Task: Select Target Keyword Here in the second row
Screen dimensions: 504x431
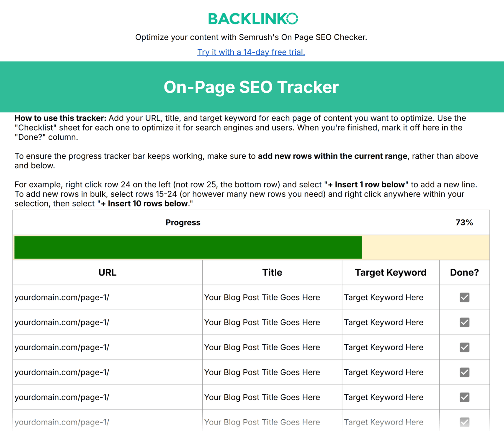Action: [x=384, y=322]
